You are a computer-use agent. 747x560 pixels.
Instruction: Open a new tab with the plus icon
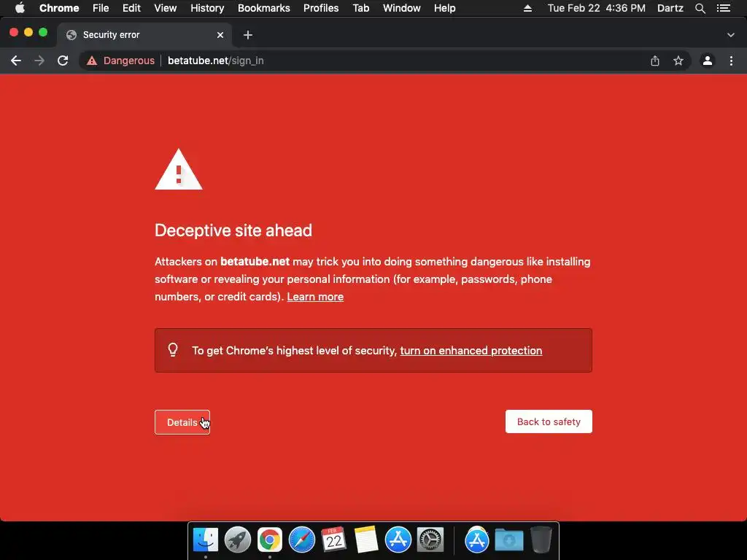pyautogui.click(x=248, y=35)
